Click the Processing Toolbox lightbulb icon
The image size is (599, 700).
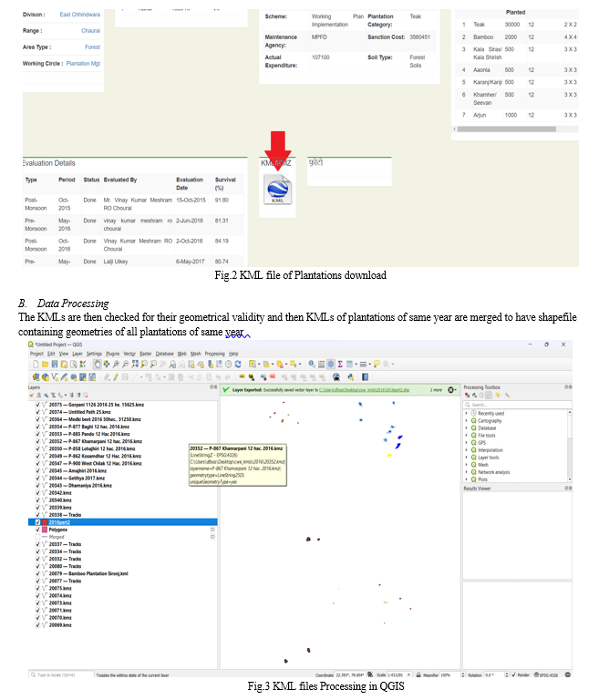[498, 395]
